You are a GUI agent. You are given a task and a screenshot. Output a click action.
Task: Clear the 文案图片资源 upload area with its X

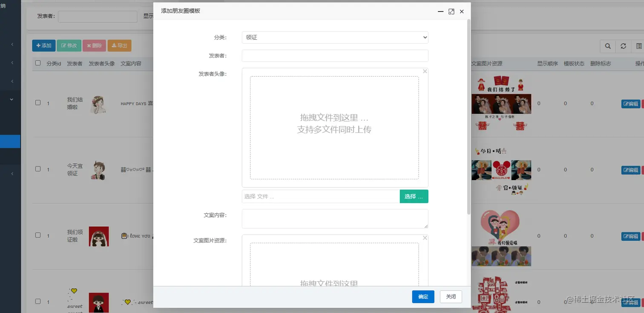(425, 238)
